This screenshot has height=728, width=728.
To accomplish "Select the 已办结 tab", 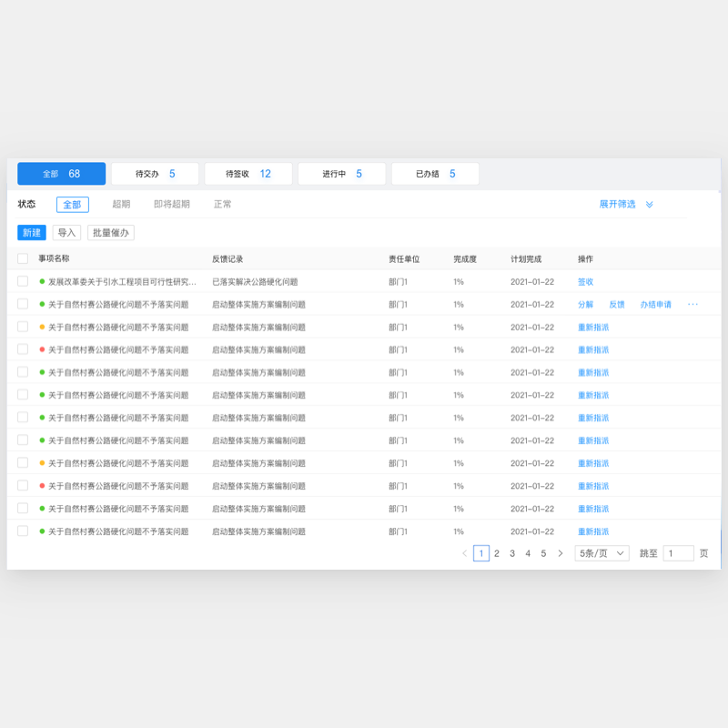I will (x=435, y=174).
